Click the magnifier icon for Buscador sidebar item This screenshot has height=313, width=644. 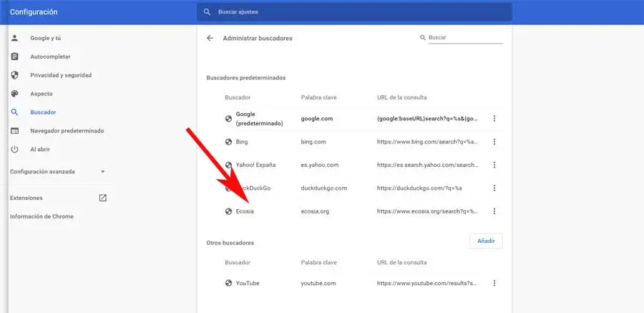coord(15,112)
